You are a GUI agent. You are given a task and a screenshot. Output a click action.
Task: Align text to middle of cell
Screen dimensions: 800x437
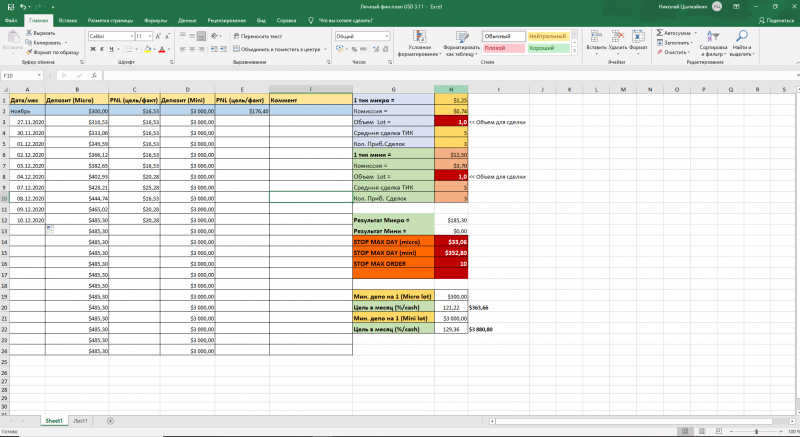click(x=192, y=36)
